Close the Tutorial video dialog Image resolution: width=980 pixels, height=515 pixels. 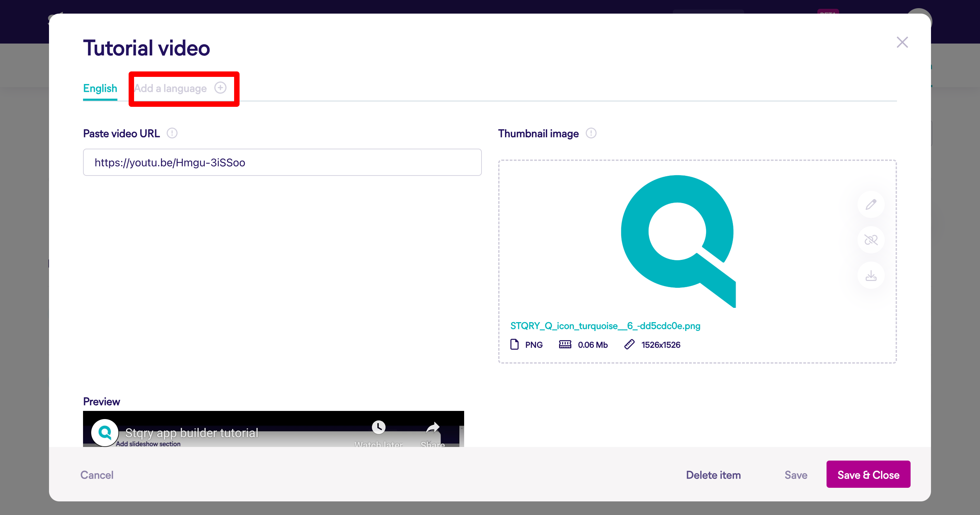pos(902,42)
